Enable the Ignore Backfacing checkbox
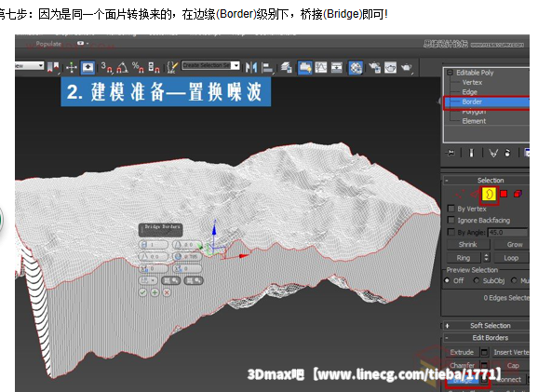 451,220
